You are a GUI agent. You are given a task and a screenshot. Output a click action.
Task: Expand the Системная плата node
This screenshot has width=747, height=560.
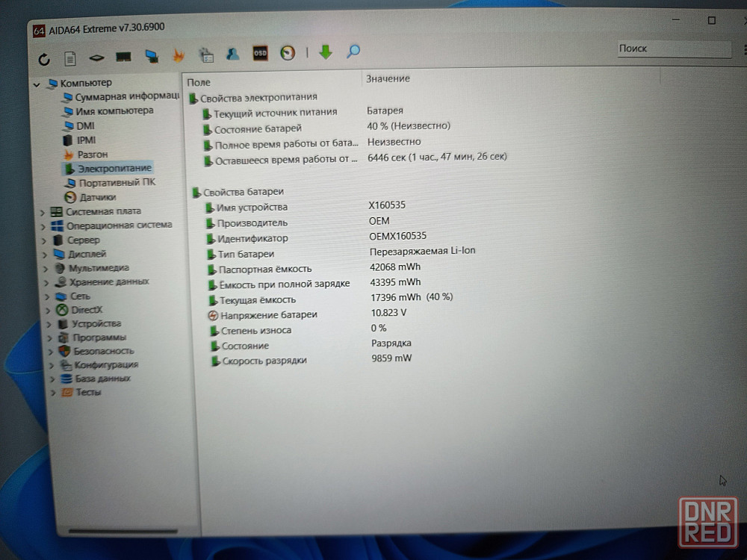coord(43,212)
